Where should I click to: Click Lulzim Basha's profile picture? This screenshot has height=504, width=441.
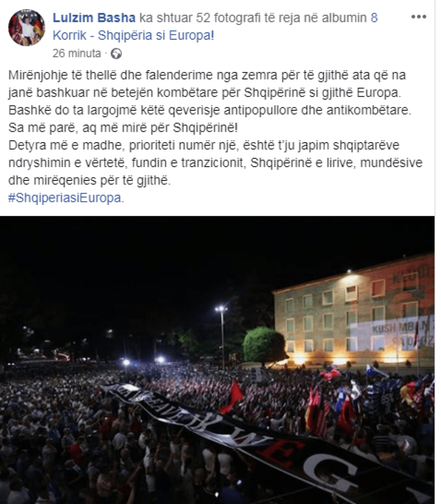pos(27,27)
